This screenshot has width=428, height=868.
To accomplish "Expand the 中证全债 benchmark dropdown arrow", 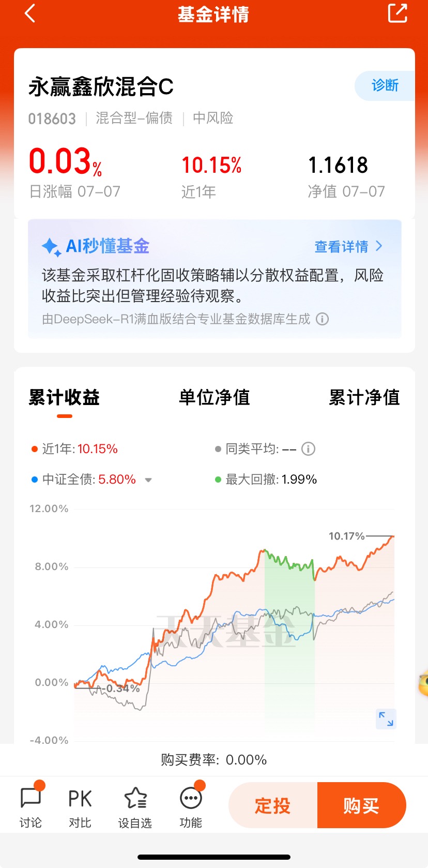I will coord(148,480).
